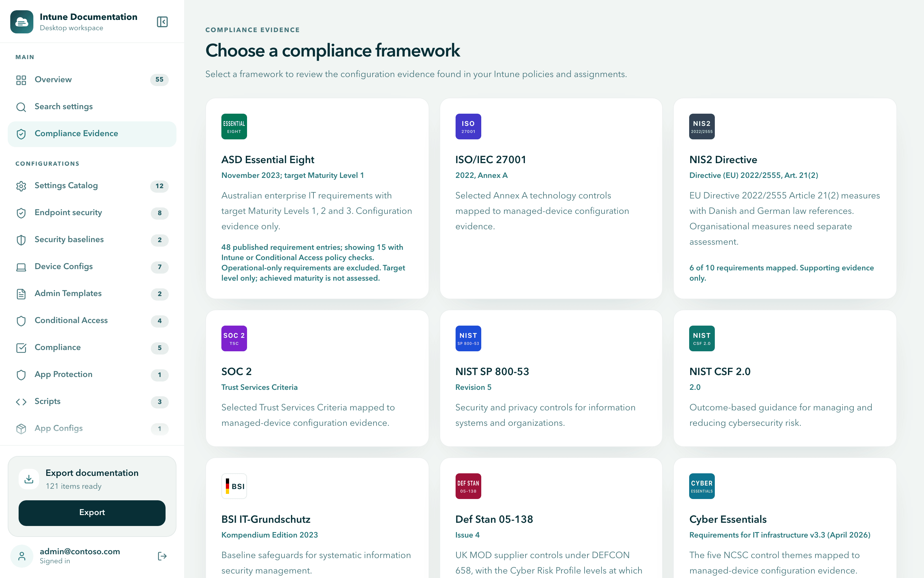
Task: Click the BSI flag badge
Action: pos(234,486)
